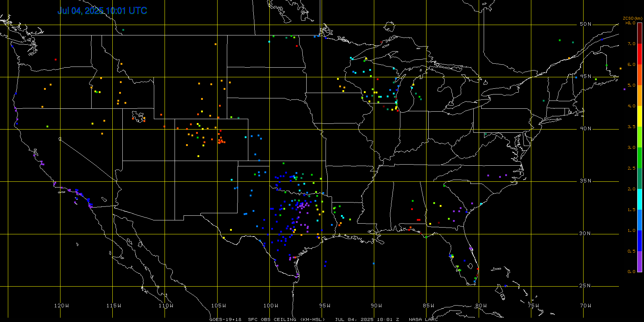
Task: Click the 95W longitude label
Action: (x=325, y=306)
